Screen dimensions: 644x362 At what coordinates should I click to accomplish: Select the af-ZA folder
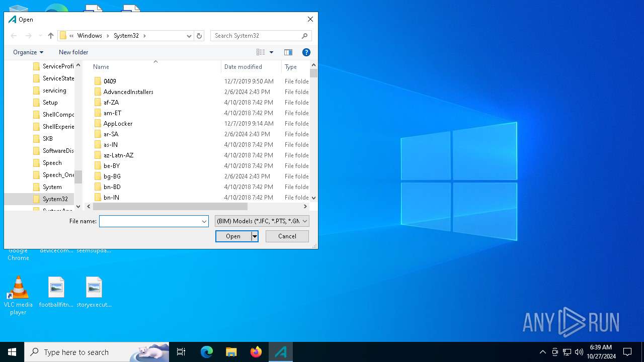click(x=111, y=103)
